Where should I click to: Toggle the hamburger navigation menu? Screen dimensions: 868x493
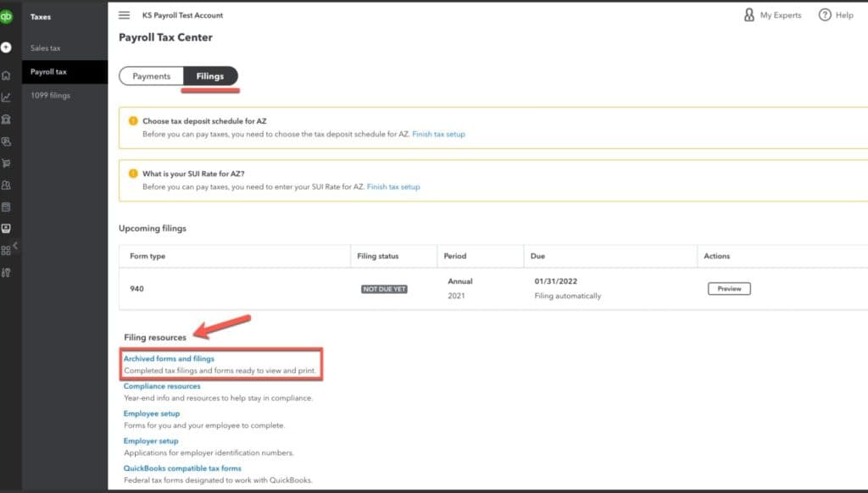[124, 15]
